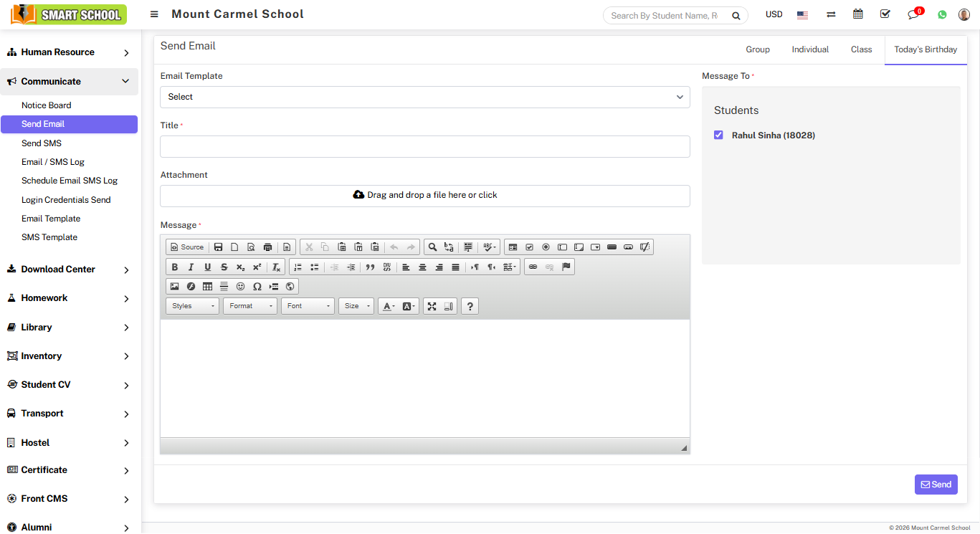
Task: Click the Insert Image icon in editor
Action: [174, 287]
